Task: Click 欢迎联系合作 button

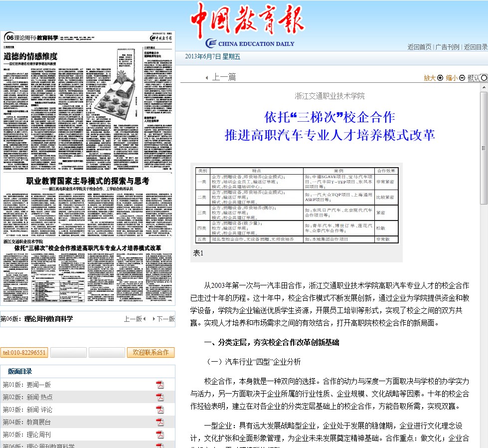Action: pos(151,352)
